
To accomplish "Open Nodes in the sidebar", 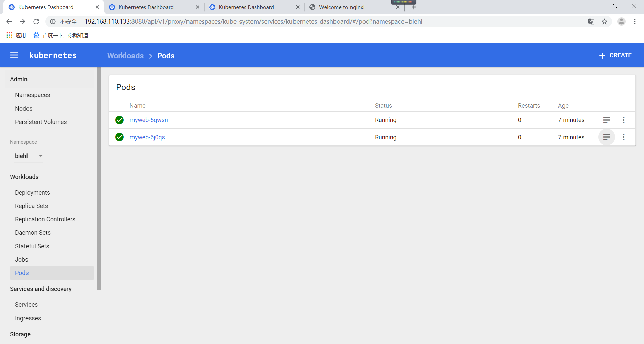I will pyautogui.click(x=24, y=109).
